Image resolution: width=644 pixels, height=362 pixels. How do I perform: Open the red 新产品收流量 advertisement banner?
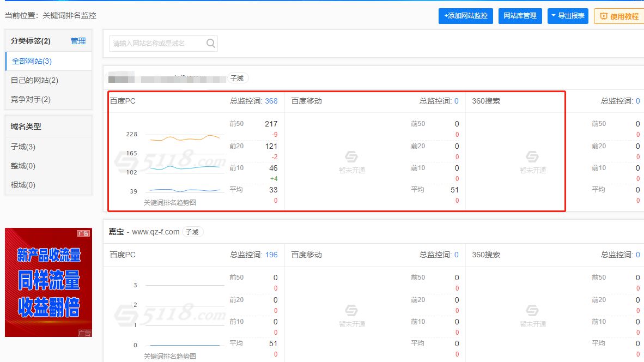pyautogui.click(x=48, y=282)
